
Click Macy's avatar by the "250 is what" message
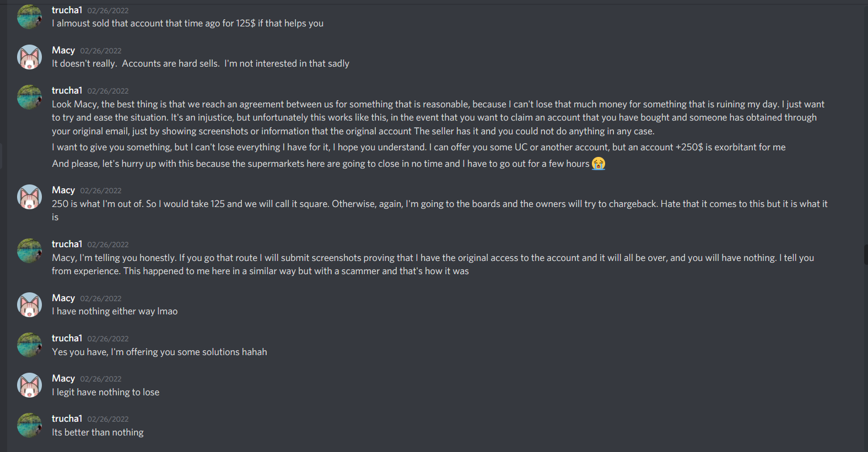[x=30, y=197]
